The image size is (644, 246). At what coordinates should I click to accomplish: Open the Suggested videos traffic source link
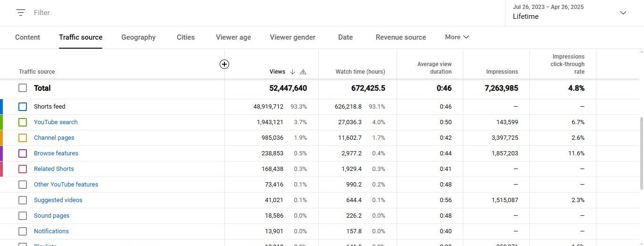click(58, 200)
